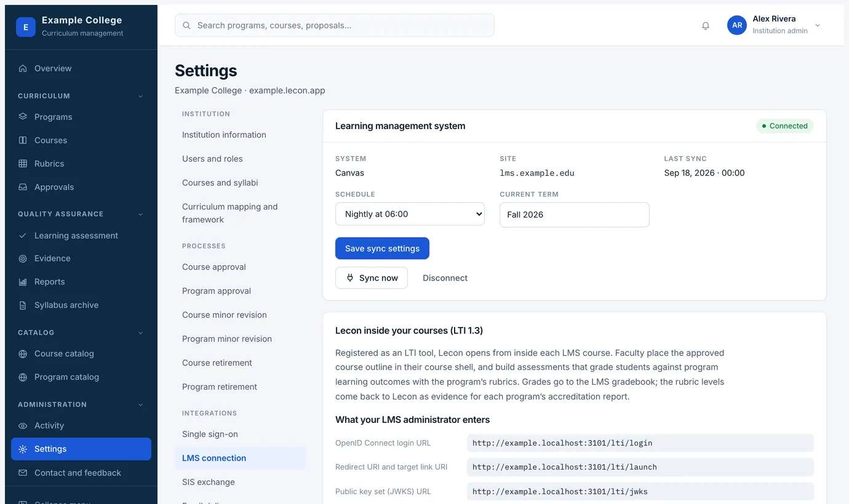The height and width of the screenshot is (504, 849).
Task: Click the plug icon on Sync now
Action: click(x=350, y=278)
